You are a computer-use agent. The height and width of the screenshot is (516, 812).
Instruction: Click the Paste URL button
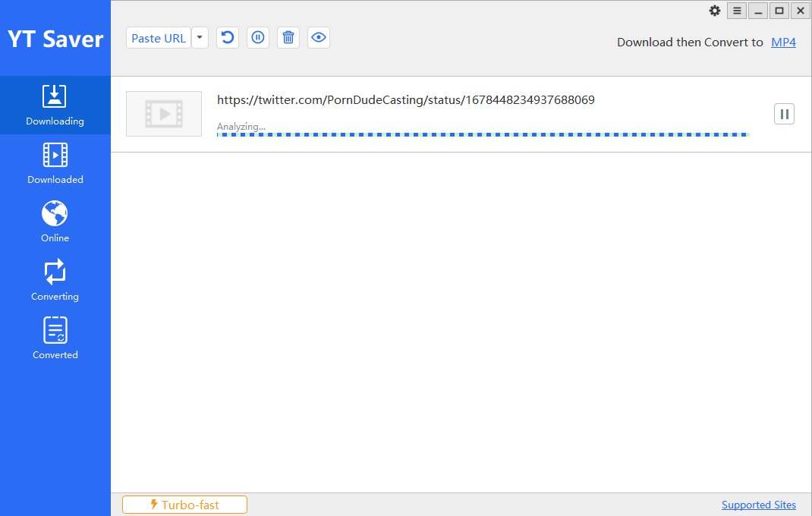(x=159, y=38)
